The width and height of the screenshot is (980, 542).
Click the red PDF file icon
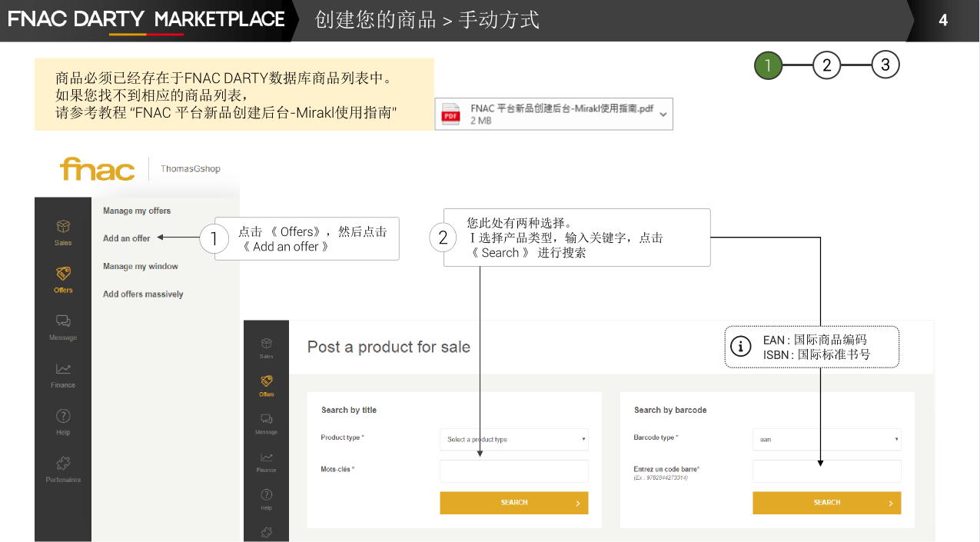[450, 114]
